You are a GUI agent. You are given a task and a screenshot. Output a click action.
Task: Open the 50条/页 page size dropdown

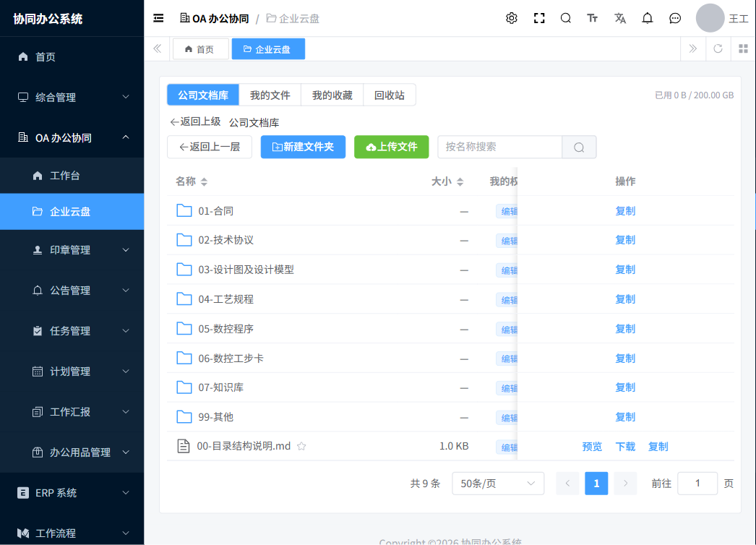(x=498, y=484)
